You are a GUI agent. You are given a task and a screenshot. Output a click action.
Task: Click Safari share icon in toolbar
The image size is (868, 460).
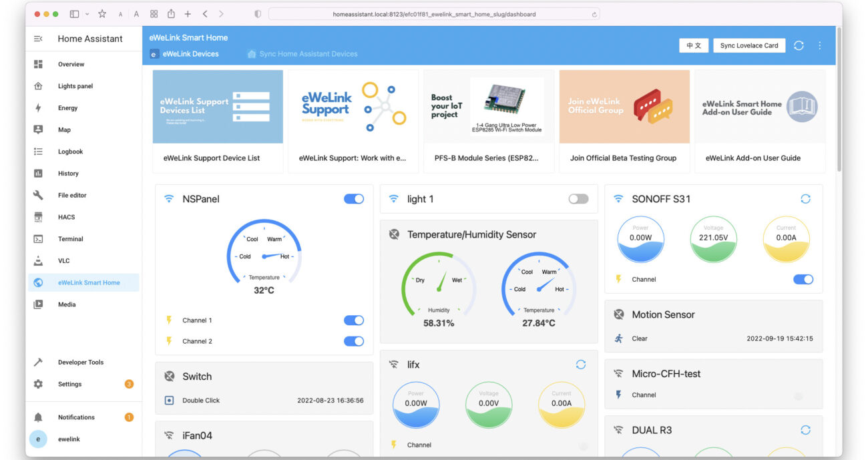[171, 14]
